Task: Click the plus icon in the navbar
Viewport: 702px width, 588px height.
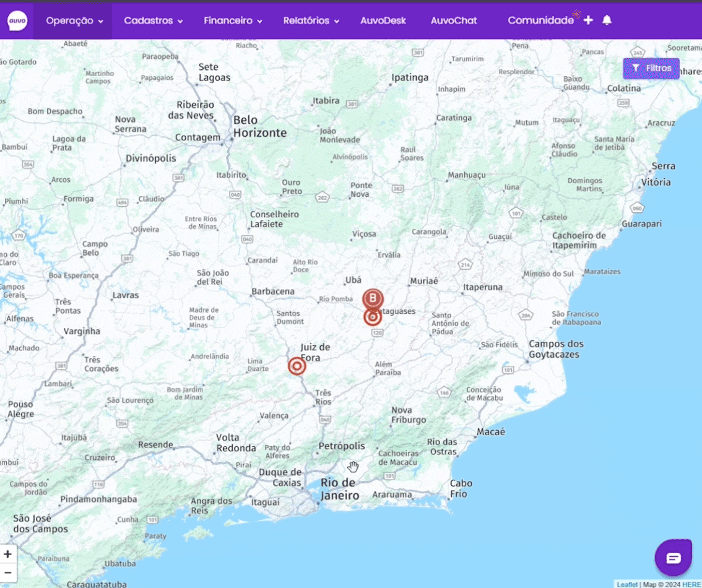Action: [588, 20]
